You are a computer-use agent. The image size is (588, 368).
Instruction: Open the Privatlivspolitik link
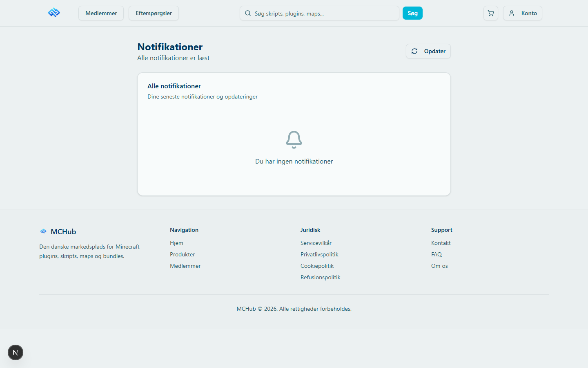tap(319, 254)
